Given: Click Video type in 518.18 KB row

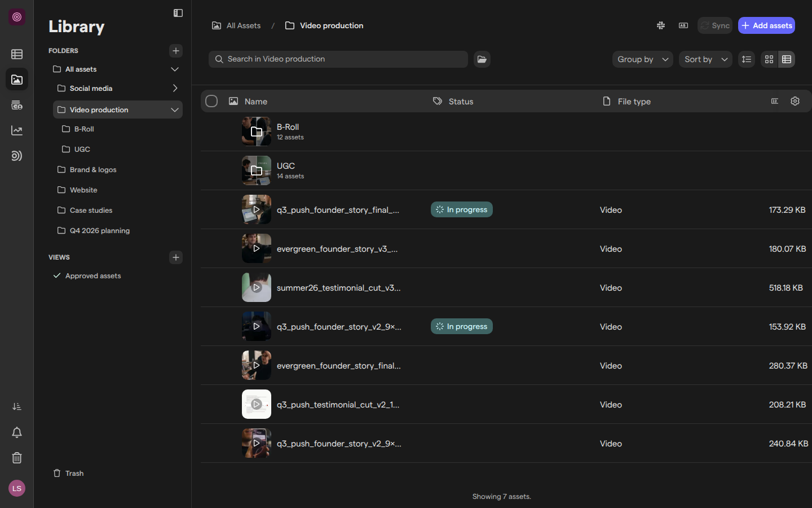Looking at the screenshot, I should (x=611, y=288).
